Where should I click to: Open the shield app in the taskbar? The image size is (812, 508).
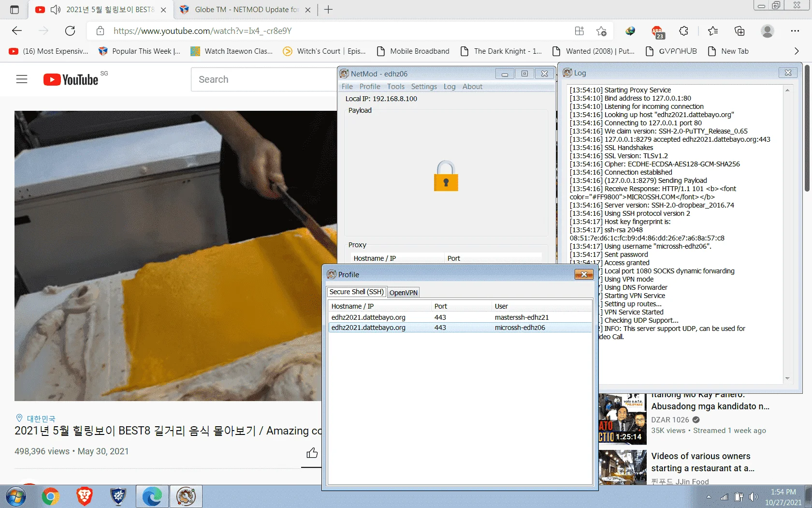coord(118,497)
